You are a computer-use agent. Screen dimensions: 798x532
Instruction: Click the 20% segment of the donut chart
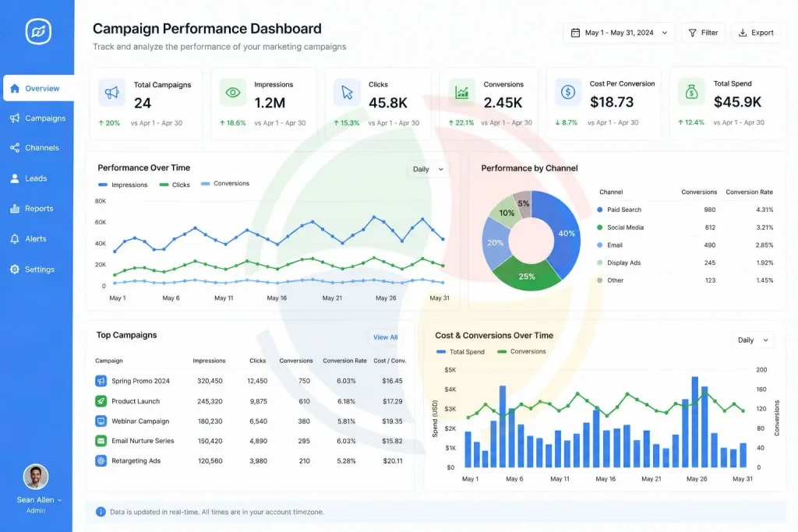click(x=495, y=243)
